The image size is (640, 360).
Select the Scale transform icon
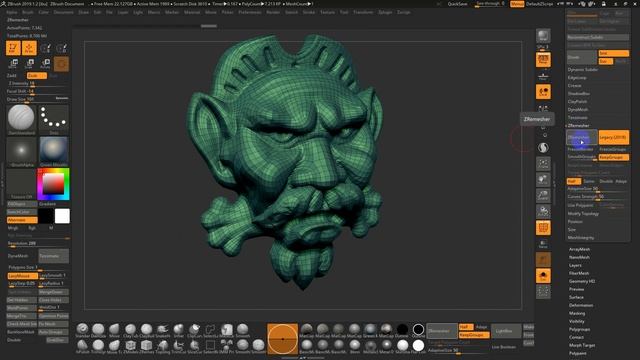[x=29, y=64]
